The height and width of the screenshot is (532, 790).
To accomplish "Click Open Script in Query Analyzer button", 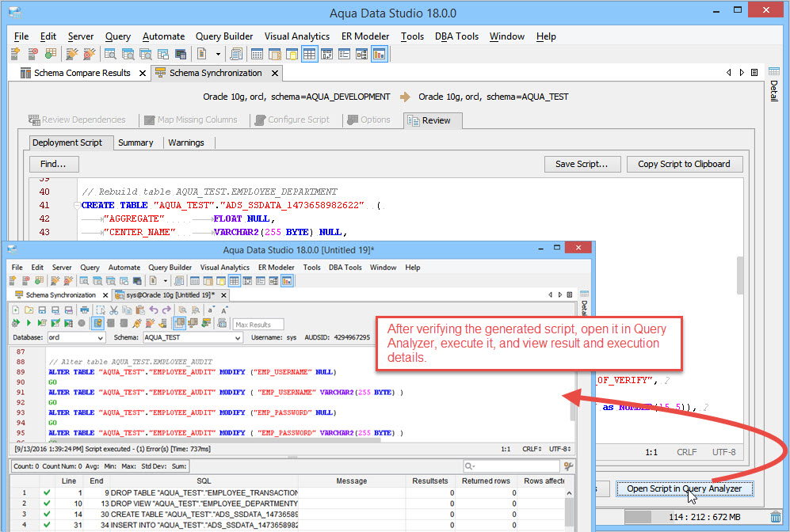I will [684, 488].
